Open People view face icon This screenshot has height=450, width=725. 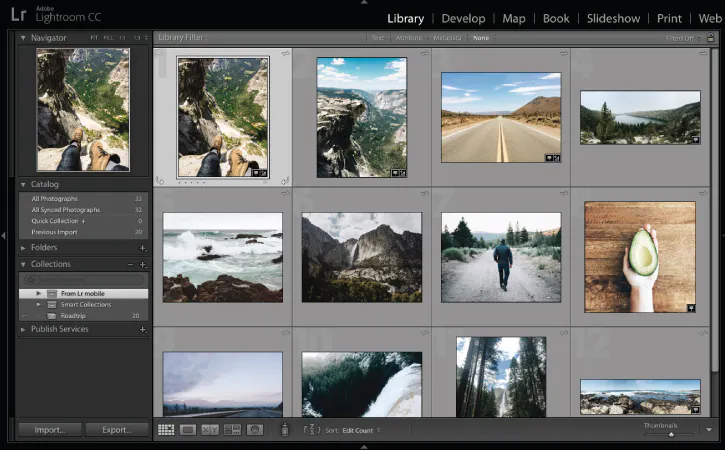tap(254, 430)
